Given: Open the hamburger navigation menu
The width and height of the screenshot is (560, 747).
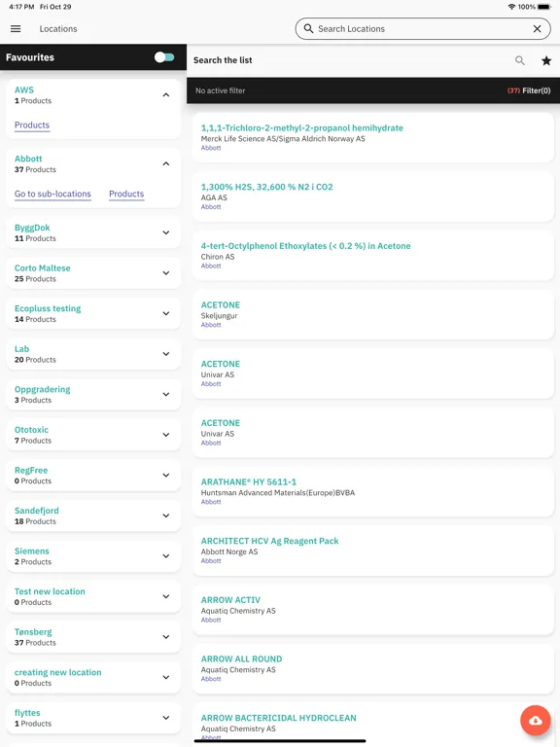Looking at the screenshot, I should coord(16,28).
